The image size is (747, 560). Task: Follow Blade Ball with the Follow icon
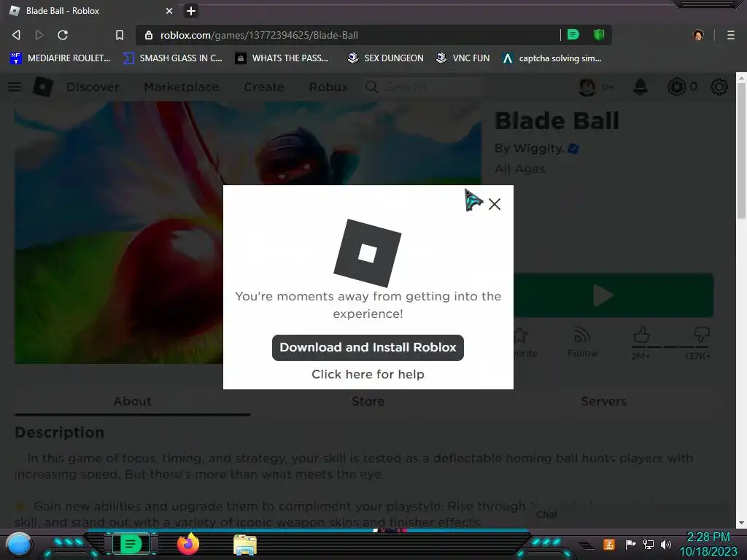pyautogui.click(x=582, y=343)
